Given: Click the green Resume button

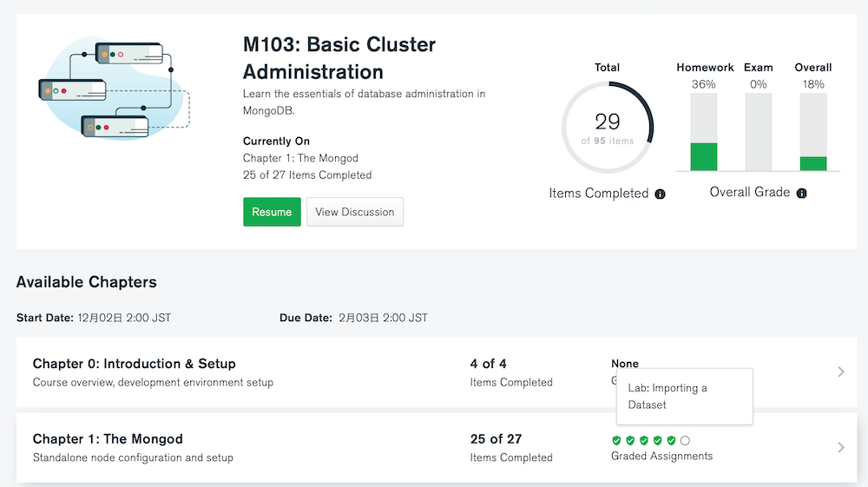Looking at the screenshot, I should [x=272, y=212].
